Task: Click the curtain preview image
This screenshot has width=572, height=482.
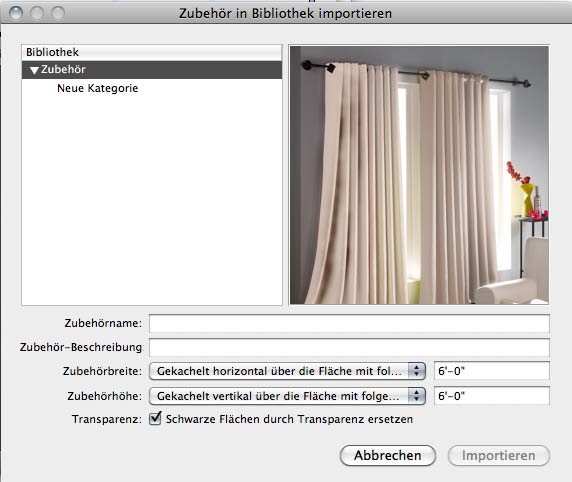Action: pyautogui.click(x=419, y=175)
